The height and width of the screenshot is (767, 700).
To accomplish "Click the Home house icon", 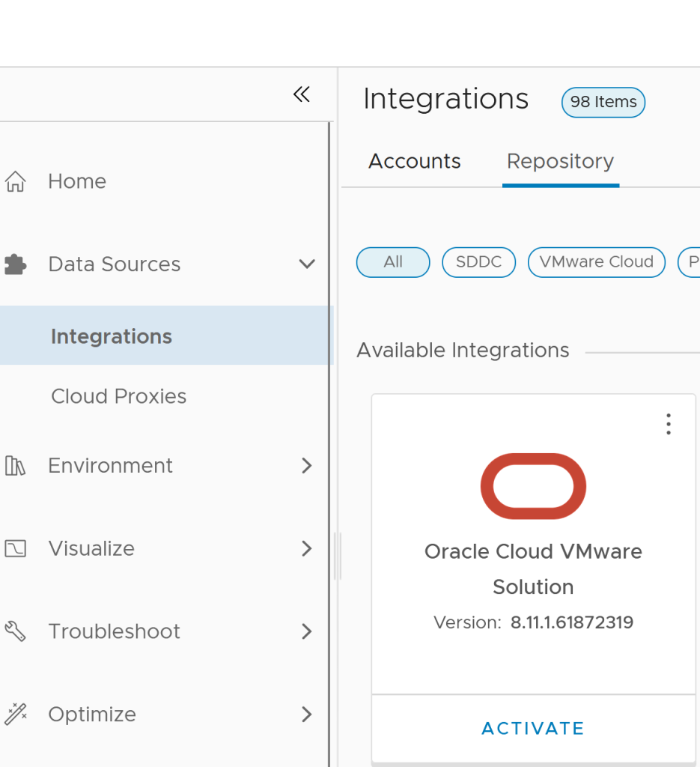I will (15, 181).
